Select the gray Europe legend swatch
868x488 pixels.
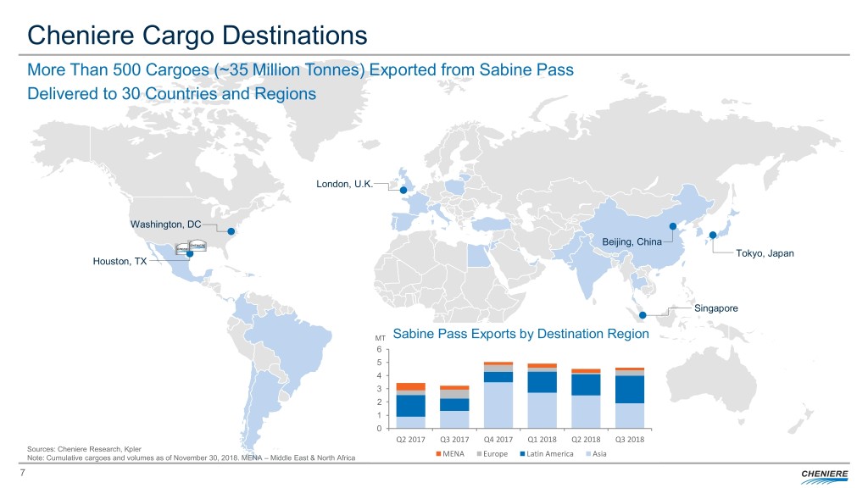(x=480, y=454)
